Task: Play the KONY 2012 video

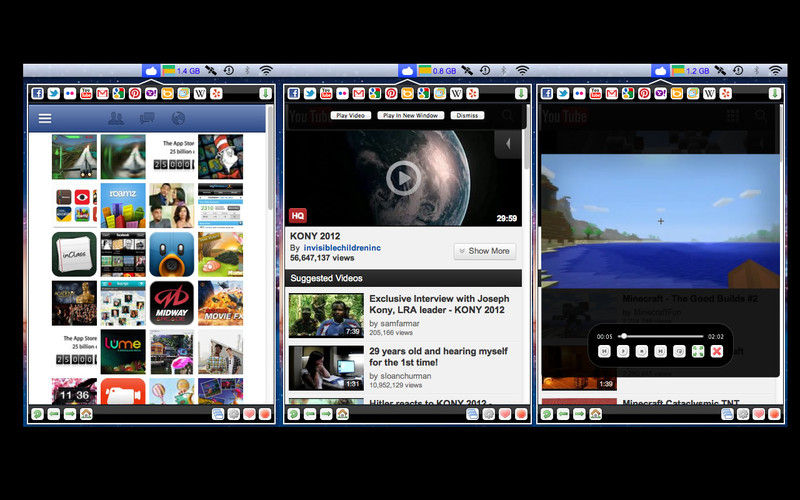Action: pyautogui.click(x=404, y=178)
